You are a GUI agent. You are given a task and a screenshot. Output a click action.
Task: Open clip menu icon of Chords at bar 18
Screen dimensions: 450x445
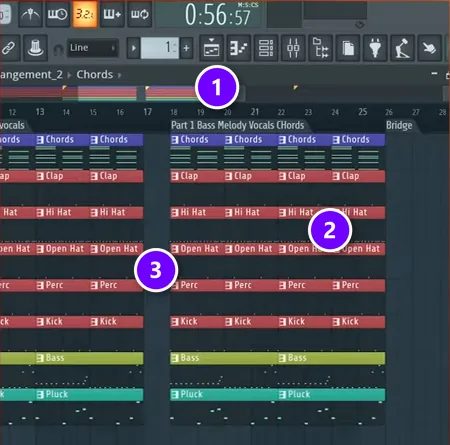175,140
